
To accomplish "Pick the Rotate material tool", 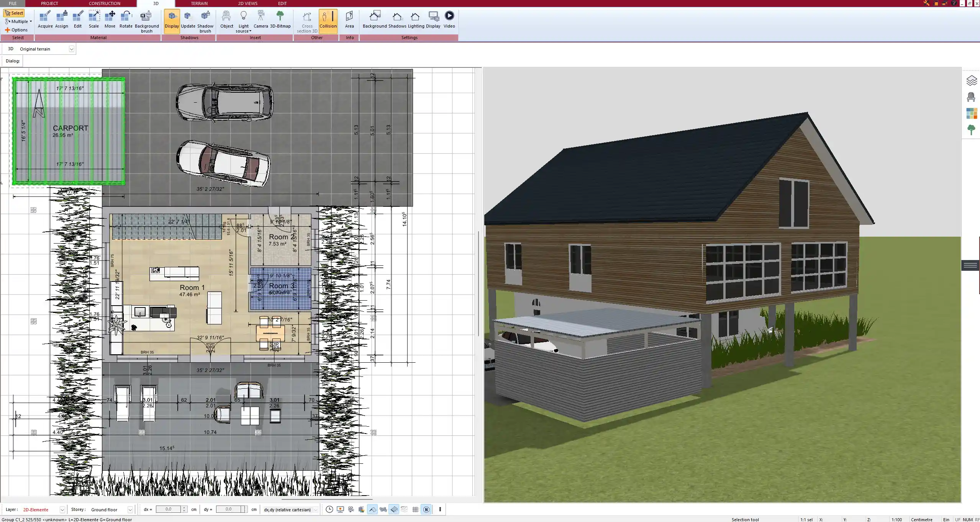I will point(126,20).
